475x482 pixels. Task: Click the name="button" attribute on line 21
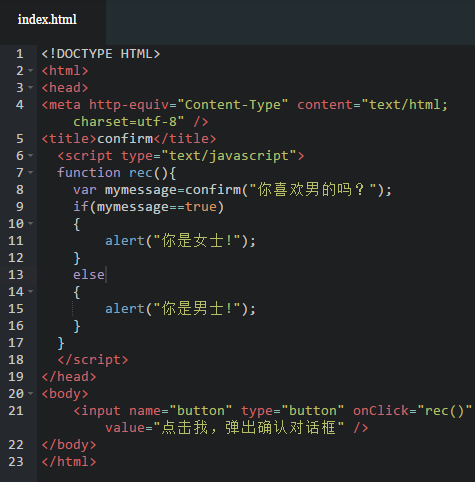180,411
